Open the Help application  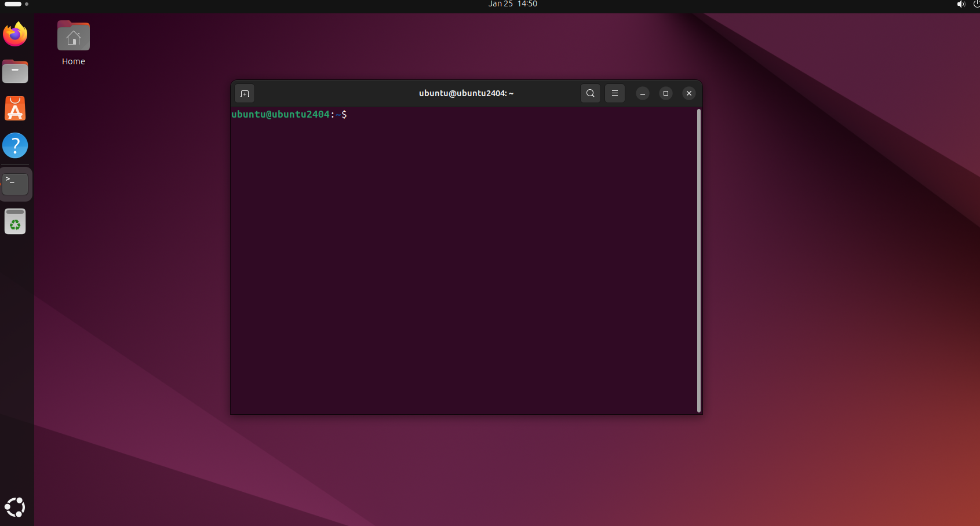[x=15, y=146]
